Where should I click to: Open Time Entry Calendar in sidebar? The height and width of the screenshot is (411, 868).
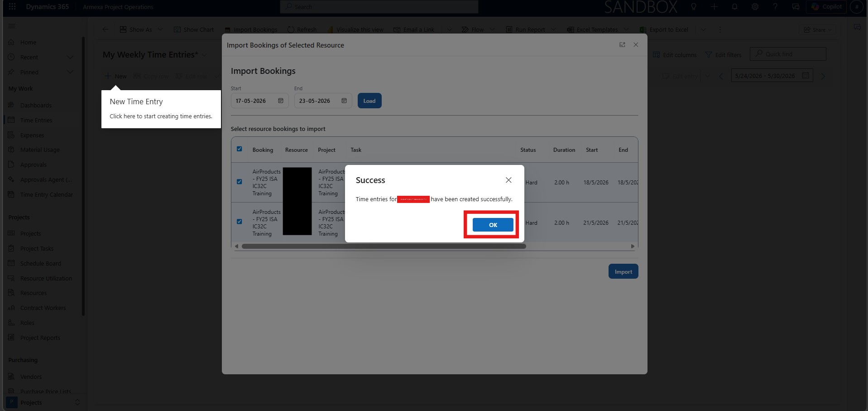46,194
